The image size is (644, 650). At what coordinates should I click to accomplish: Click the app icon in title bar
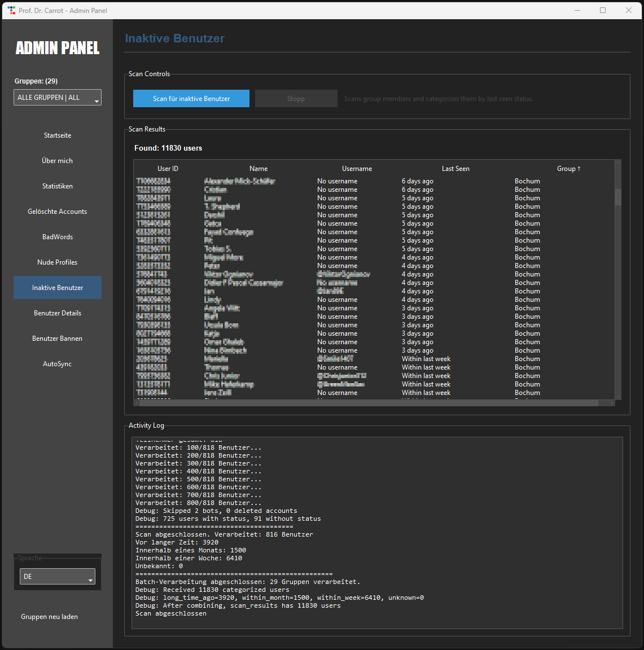pyautogui.click(x=11, y=10)
